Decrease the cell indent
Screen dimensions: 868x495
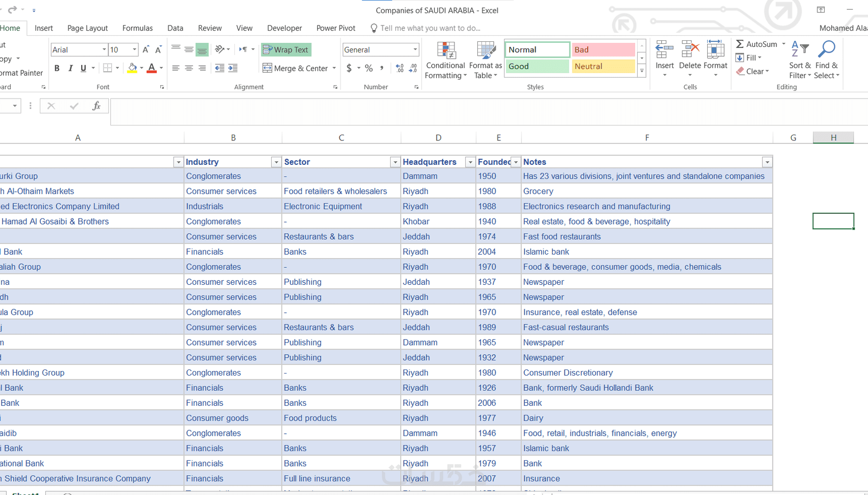tap(220, 68)
